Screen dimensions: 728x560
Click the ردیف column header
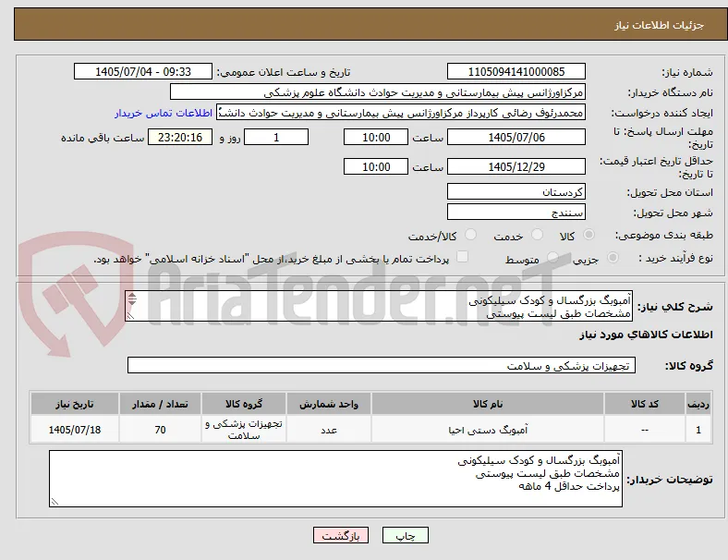coord(698,404)
